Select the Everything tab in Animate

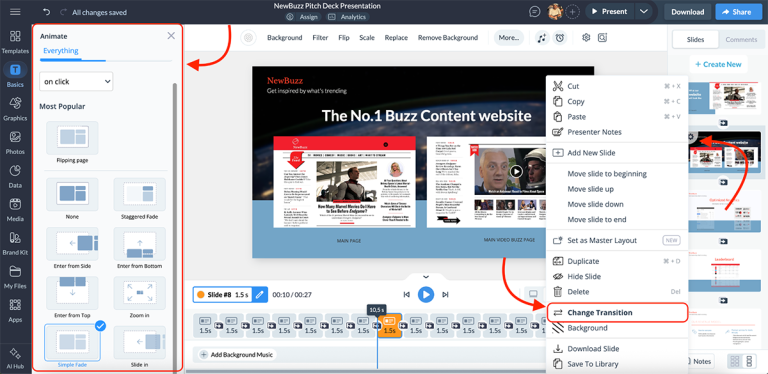pos(61,50)
